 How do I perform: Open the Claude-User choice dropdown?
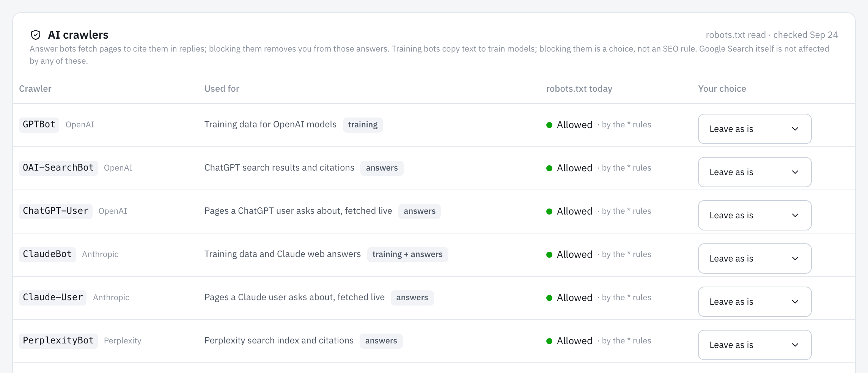[755, 302]
